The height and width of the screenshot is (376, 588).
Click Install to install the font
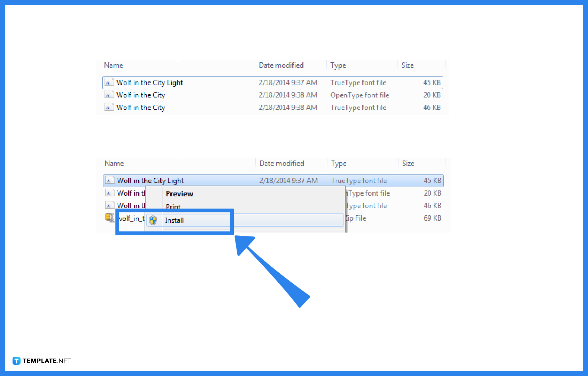[x=174, y=220]
